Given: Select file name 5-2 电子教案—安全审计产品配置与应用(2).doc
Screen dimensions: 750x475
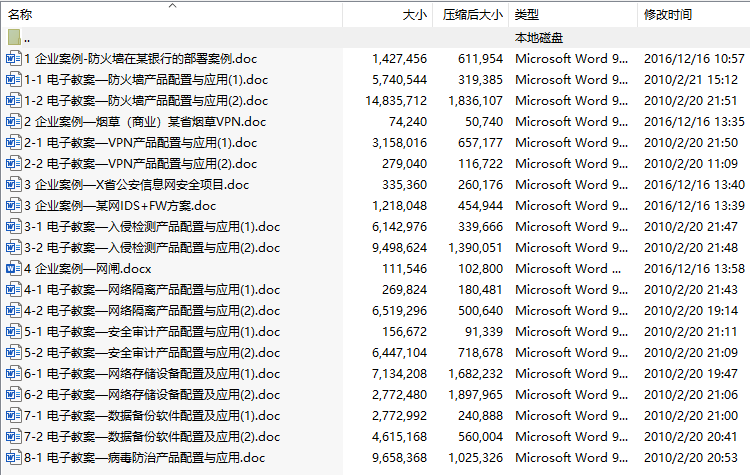Looking at the screenshot, I should coord(152,353).
